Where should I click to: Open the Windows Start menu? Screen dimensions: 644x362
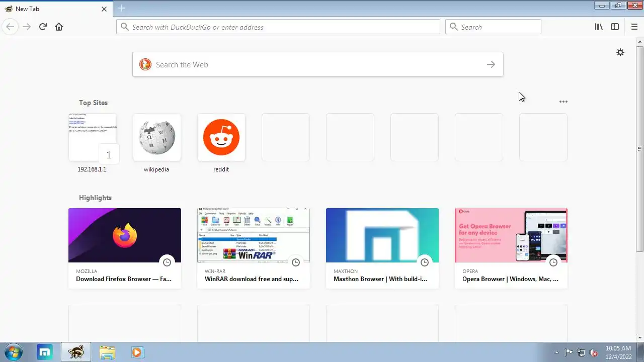point(14,352)
